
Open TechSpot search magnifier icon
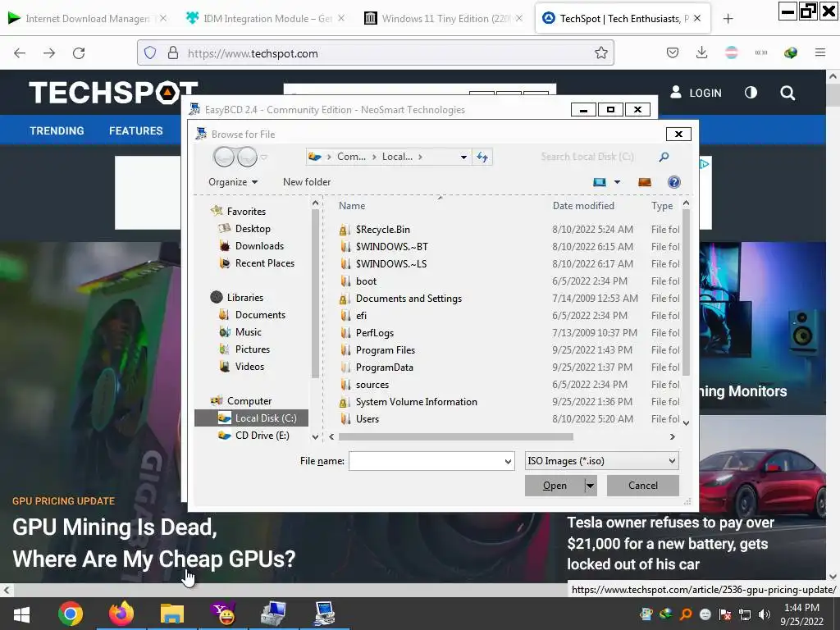[x=787, y=93]
